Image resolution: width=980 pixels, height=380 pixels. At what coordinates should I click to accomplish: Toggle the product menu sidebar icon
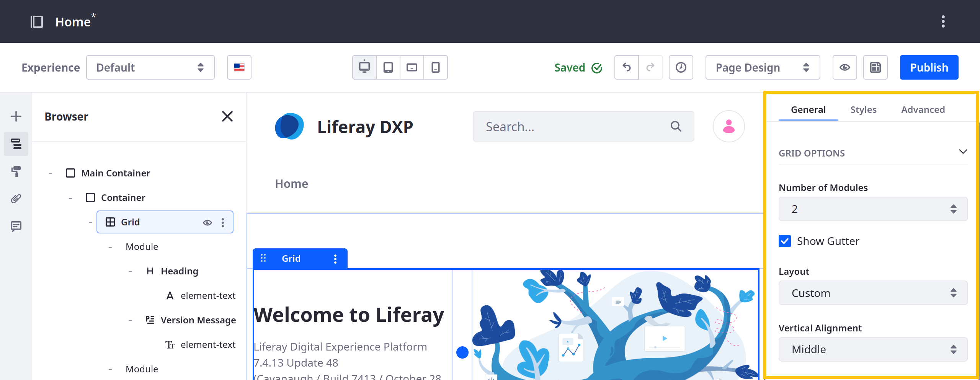pyautogui.click(x=37, y=22)
